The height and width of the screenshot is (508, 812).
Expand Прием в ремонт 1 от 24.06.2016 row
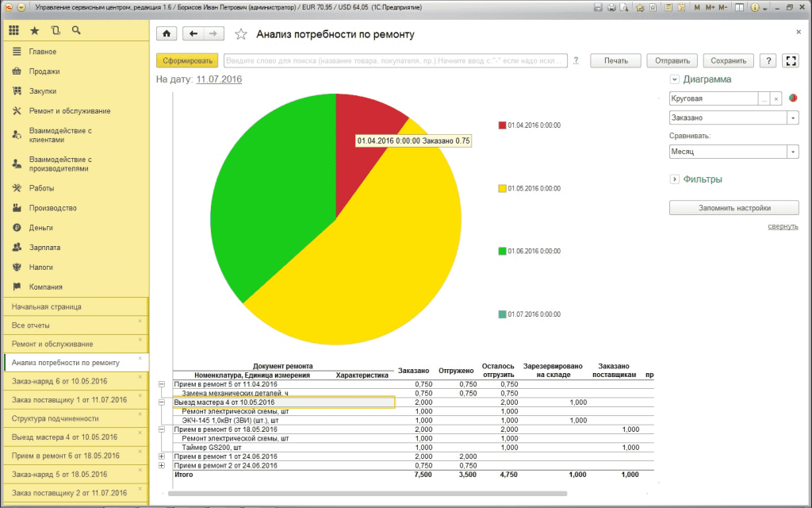pyautogui.click(x=162, y=456)
